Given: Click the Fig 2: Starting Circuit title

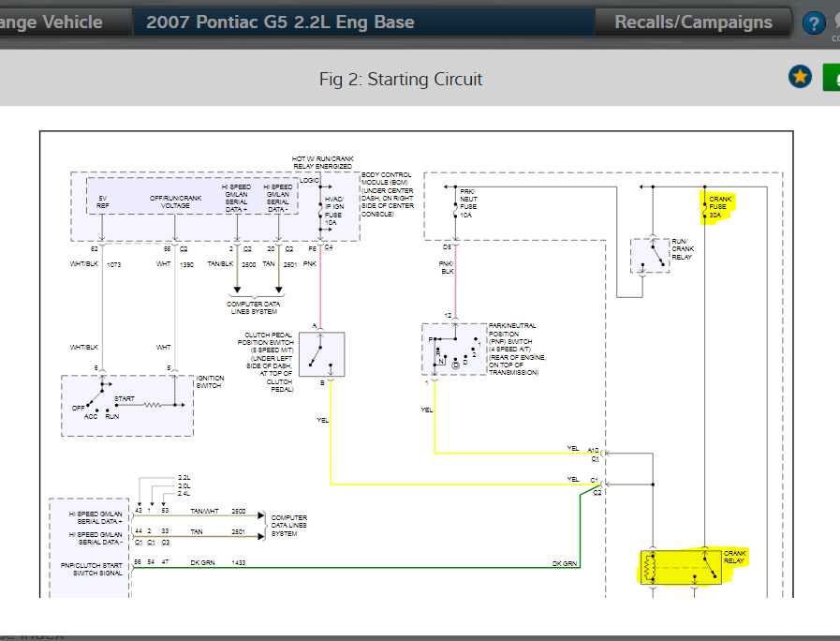Looking at the screenshot, I should tap(401, 80).
